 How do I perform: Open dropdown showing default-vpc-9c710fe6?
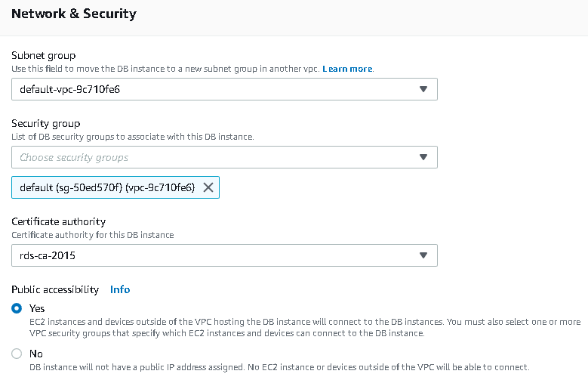(x=211, y=89)
